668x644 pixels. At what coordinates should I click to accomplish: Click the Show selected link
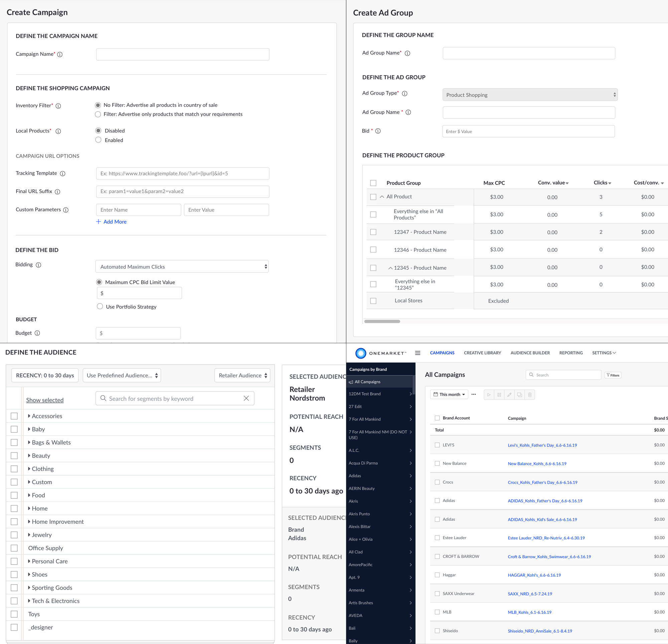(x=45, y=400)
